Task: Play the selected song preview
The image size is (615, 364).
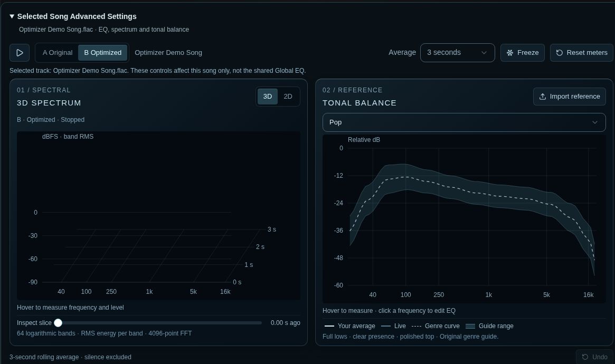Action: [20, 53]
